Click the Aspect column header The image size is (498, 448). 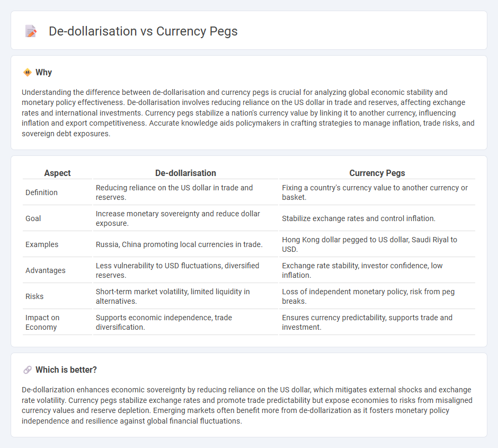point(58,173)
